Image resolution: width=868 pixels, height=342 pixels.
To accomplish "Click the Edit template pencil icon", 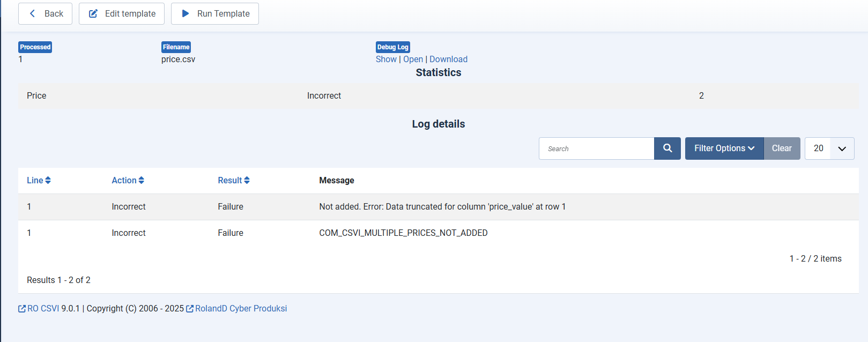I will [93, 13].
